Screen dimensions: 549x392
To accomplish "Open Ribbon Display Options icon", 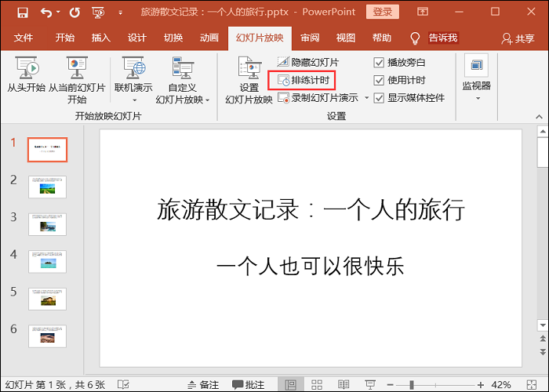I will click(x=423, y=12).
